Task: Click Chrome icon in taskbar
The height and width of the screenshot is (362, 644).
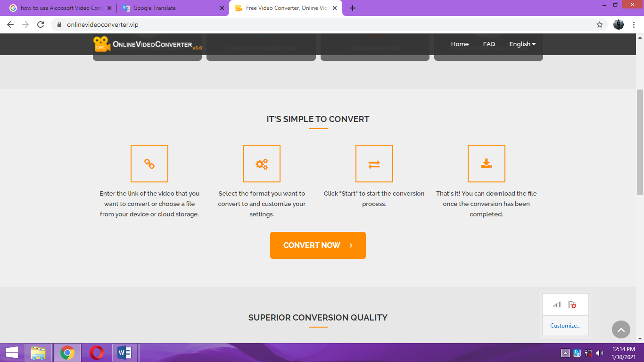Action: click(x=67, y=353)
